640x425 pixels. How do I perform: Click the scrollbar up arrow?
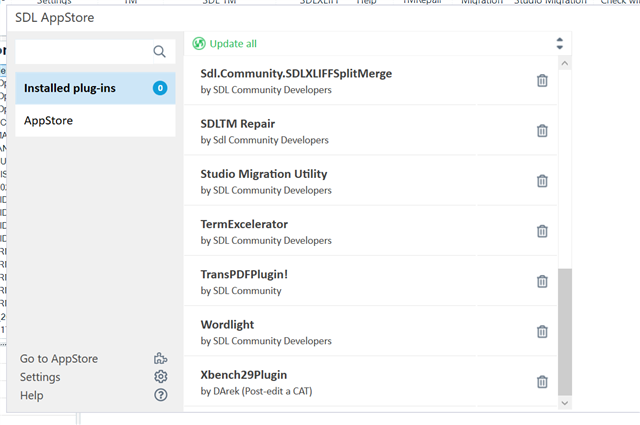pyautogui.click(x=565, y=63)
